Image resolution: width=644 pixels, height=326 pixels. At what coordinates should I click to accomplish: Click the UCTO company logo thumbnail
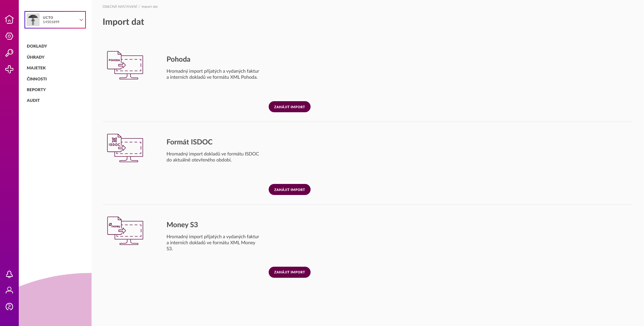tap(33, 20)
